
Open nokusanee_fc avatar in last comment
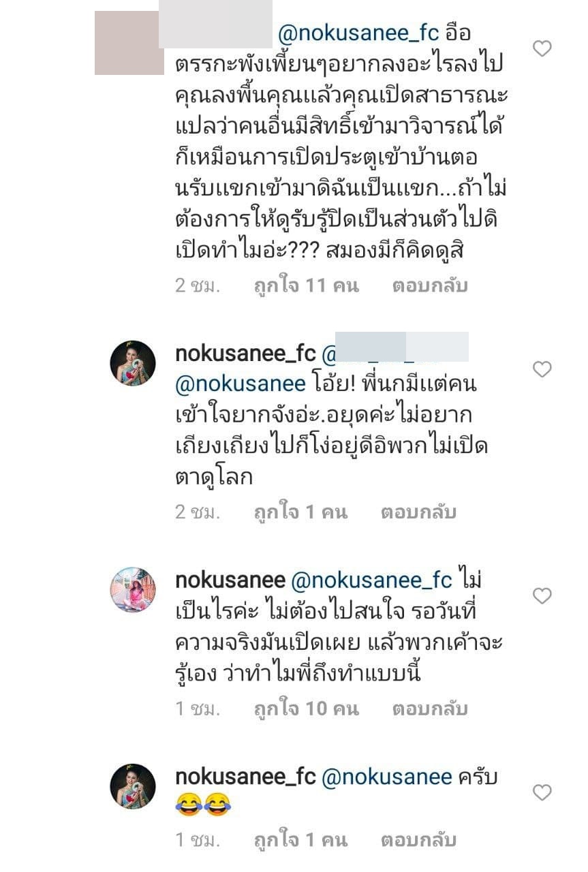(x=133, y=786)
